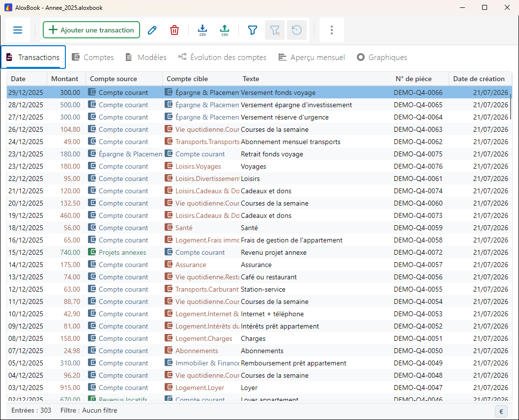The height and width of the screenshot is (420, 519).
Task: Open the hamburger main menu
Action: tap(18, 30)
